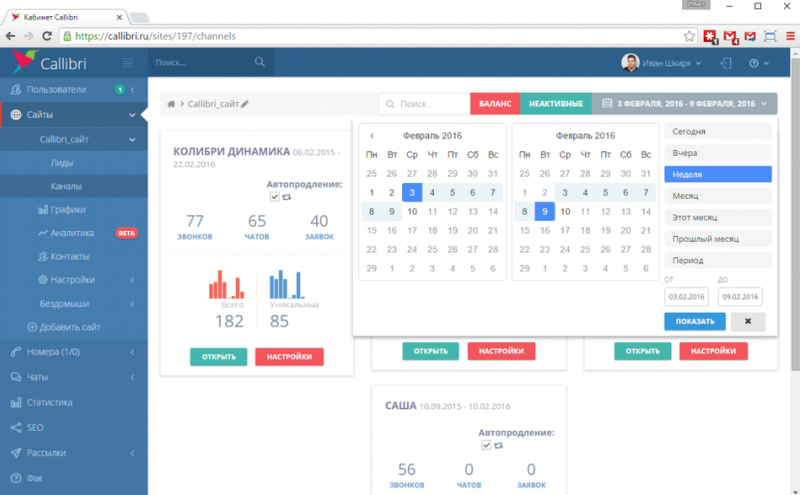Go to previous month in the calendar
This screenshot has width=800, height=495.
click(372, 135)
